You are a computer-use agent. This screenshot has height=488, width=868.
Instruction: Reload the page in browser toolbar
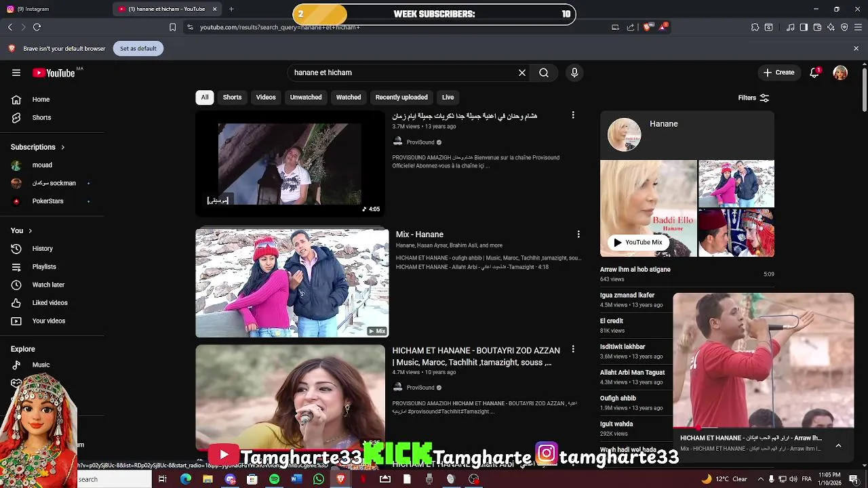click(x=37, y=27)
